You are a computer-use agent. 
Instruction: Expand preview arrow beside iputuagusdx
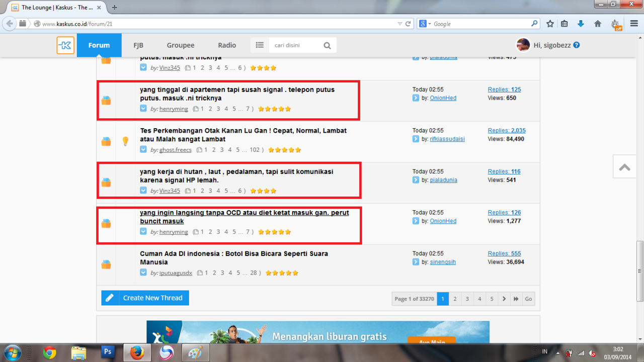(143, 273)
